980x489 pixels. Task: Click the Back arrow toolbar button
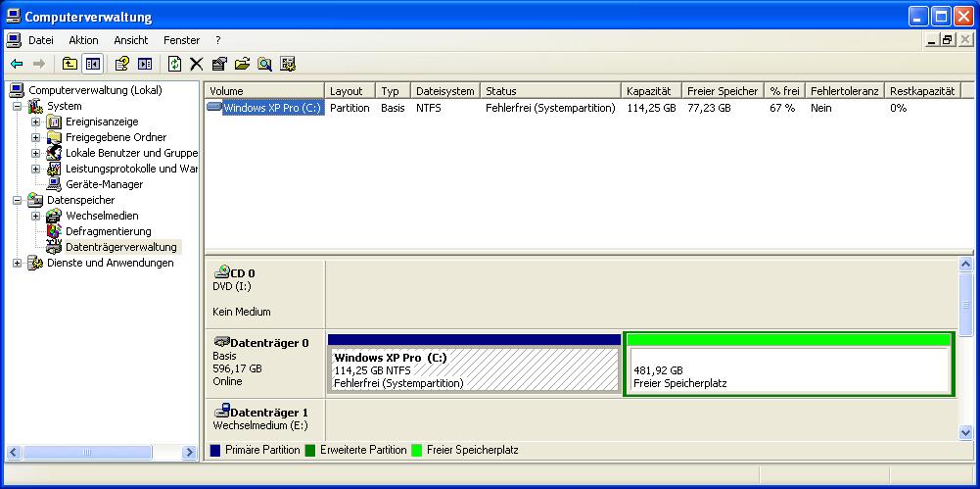[x=17, y=64]
